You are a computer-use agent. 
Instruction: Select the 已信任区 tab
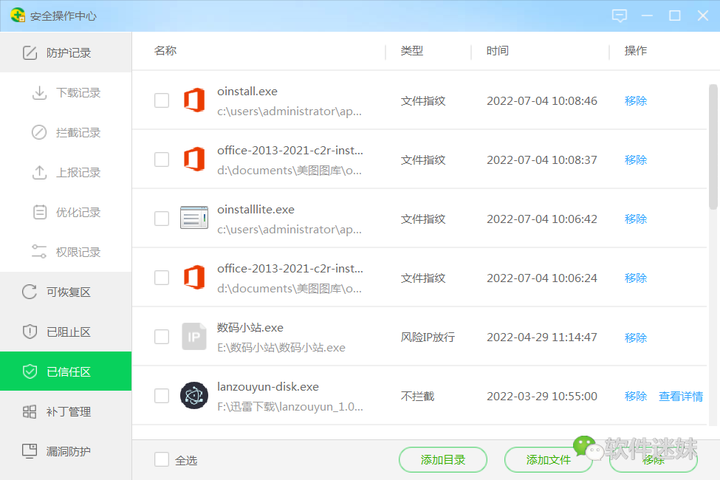pyautogui.click(x=66, y=371)
